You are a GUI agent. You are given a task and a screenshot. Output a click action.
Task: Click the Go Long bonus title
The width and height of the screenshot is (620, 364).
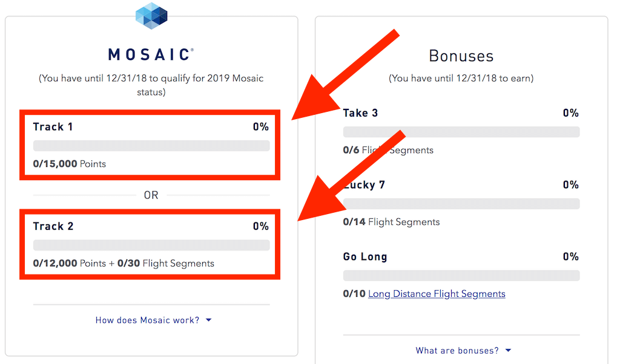click(365, 257)
